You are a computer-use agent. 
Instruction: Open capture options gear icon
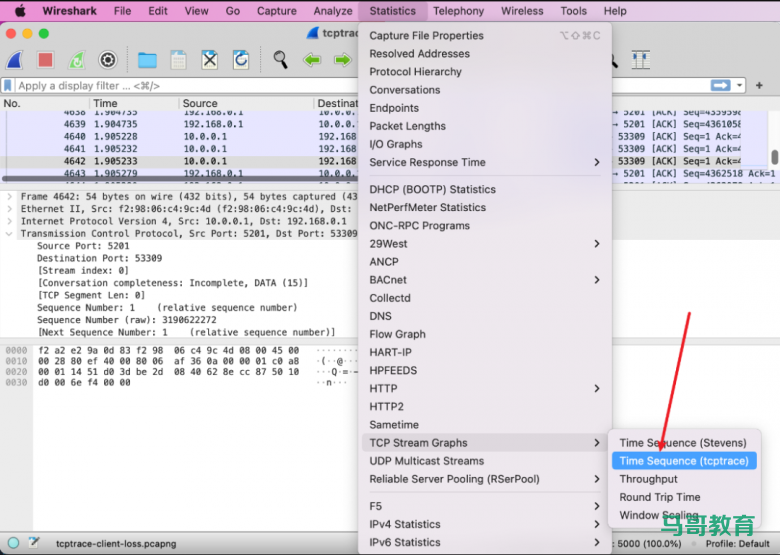click(x=107, y=60)
